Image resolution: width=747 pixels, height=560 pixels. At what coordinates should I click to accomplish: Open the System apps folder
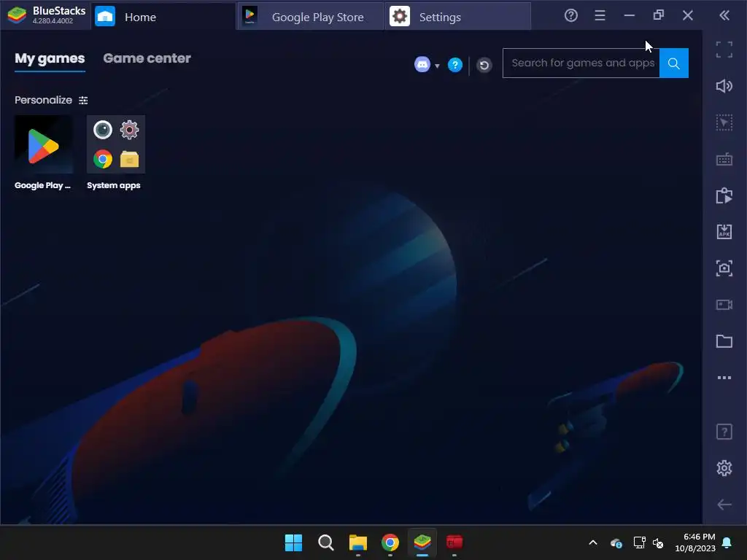tap(116, 145)
